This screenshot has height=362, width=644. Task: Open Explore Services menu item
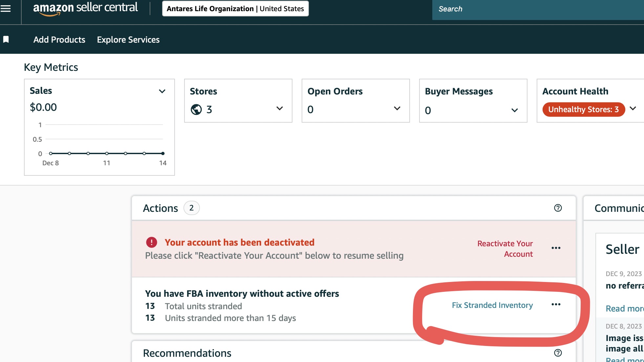coord(128,40)
